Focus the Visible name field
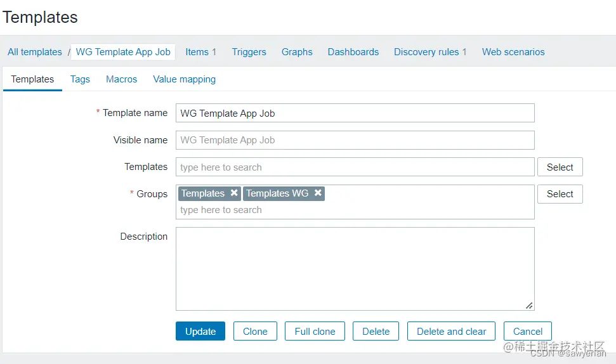The height and width of the screenshot is (364, 616). (355, 140)
